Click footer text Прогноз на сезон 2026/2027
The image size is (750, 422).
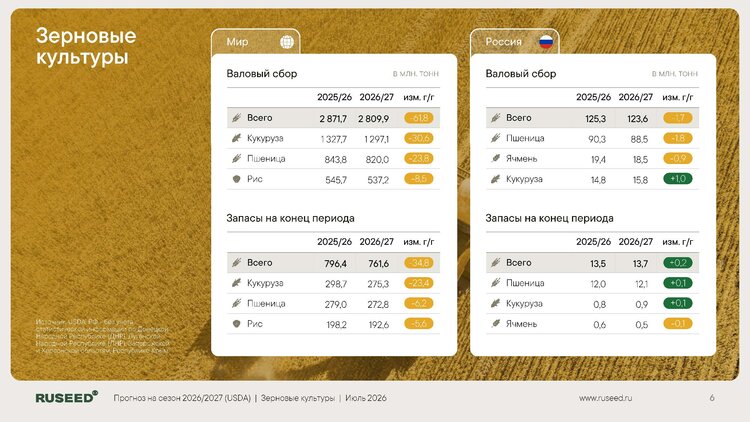point(182,398)
